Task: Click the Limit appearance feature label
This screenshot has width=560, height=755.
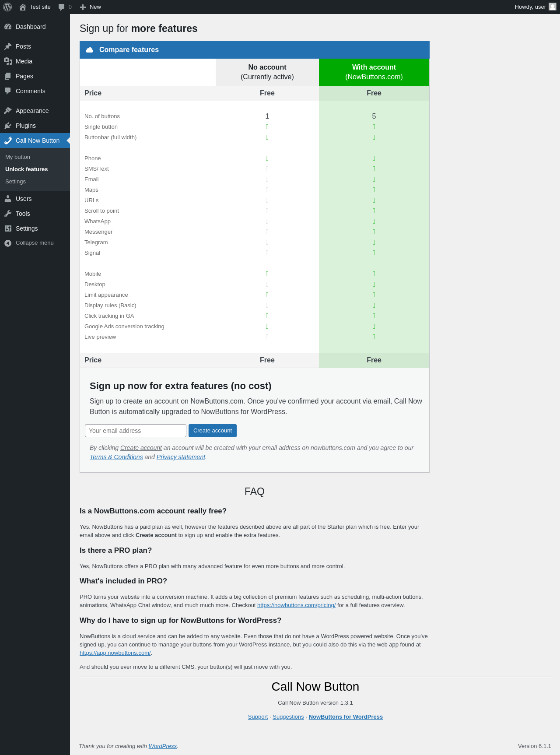Action: 106,295
